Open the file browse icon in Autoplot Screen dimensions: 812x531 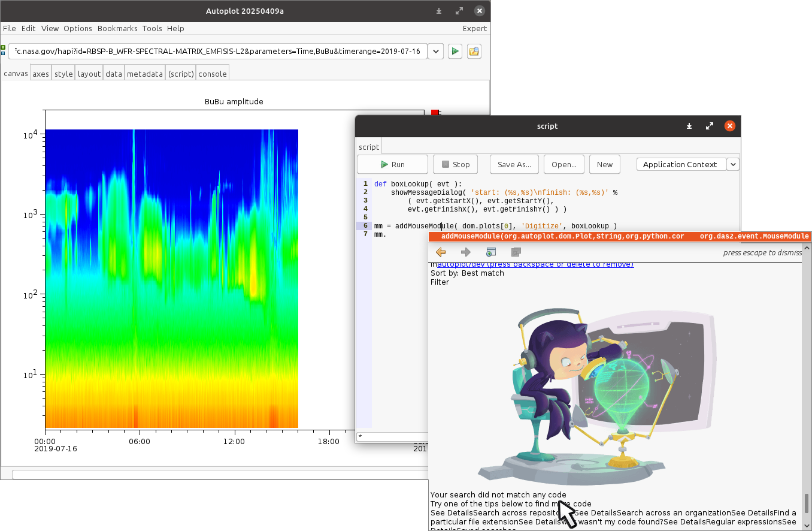point(474,51)
